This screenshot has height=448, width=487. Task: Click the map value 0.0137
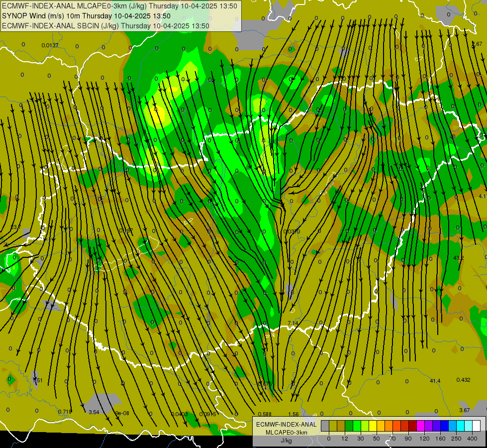point(50,45)
